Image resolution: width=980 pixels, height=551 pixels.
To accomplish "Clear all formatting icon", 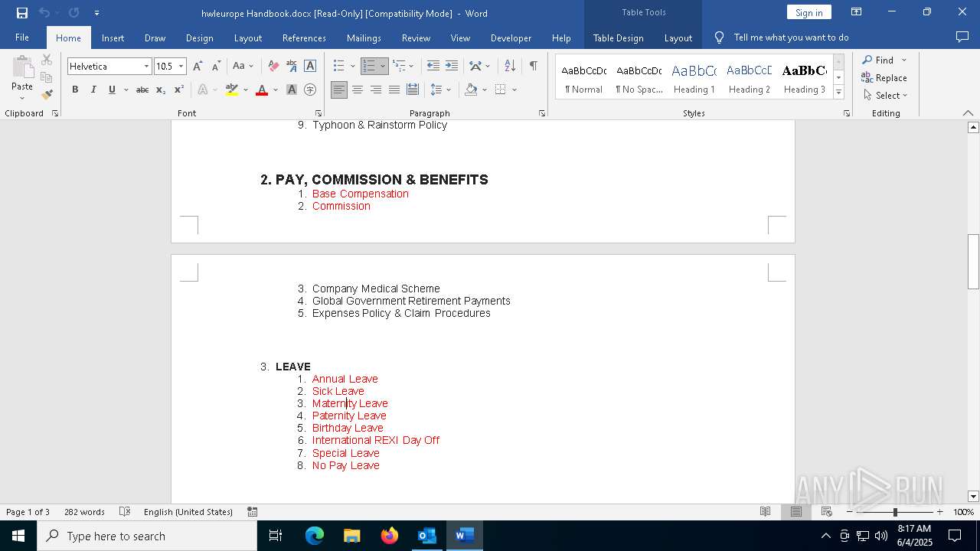I will pyautogui.click(x=273, y=67).
